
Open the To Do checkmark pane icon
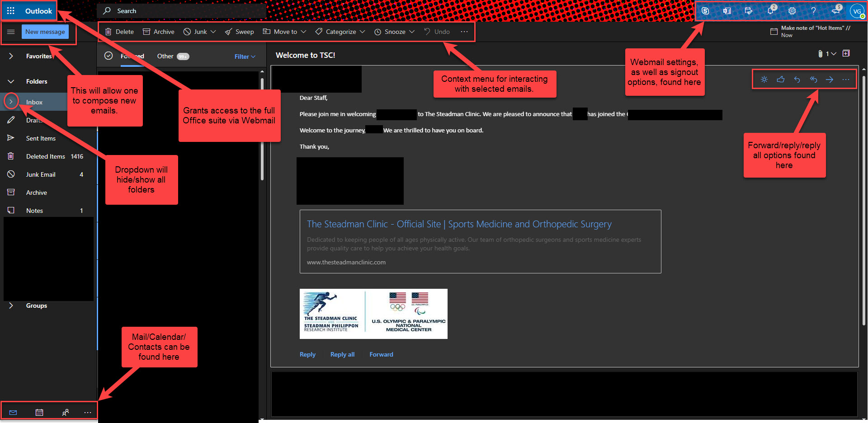[x=749, y=11]
